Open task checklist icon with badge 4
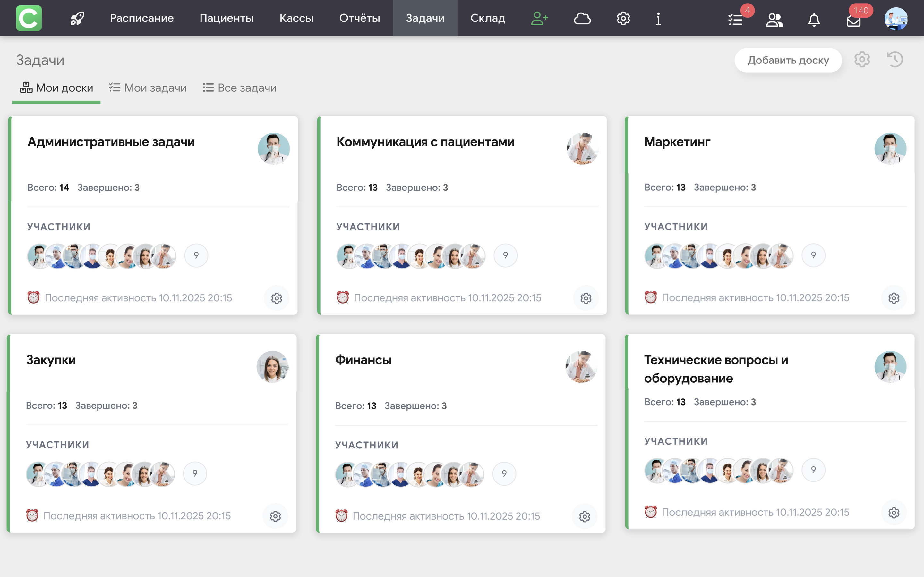Screen dimensions: 924x577 735,20
